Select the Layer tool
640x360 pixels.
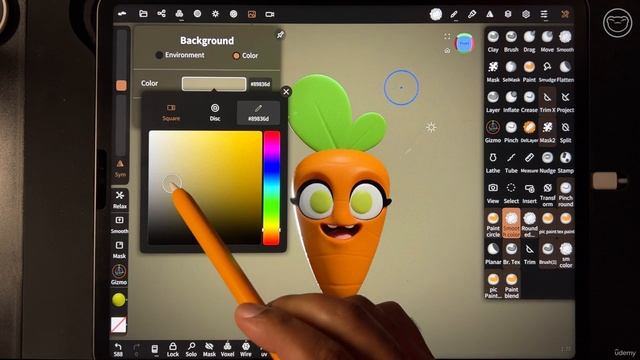point(493,102)
